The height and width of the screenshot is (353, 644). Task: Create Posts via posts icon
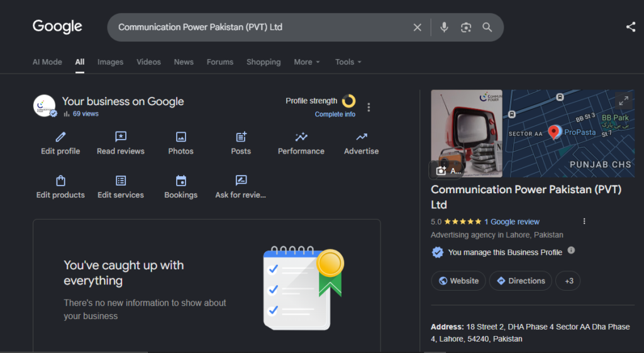[x=241, y=137]
